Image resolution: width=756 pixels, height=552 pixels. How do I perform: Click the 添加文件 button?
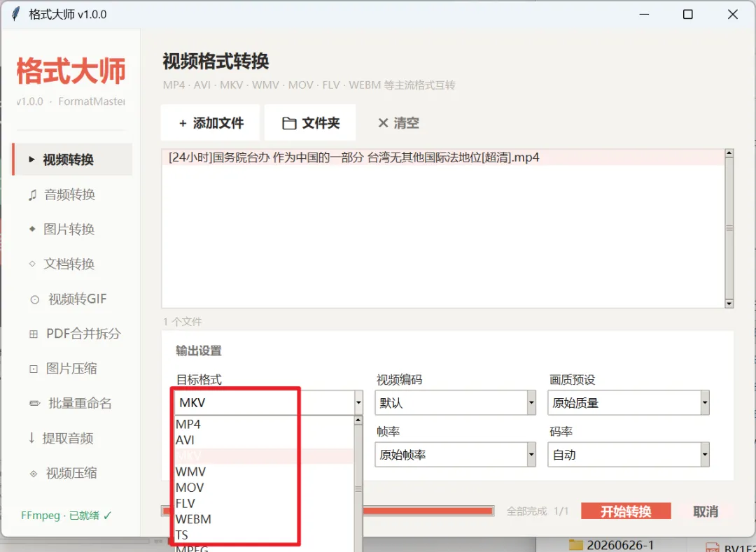point(211,123)
